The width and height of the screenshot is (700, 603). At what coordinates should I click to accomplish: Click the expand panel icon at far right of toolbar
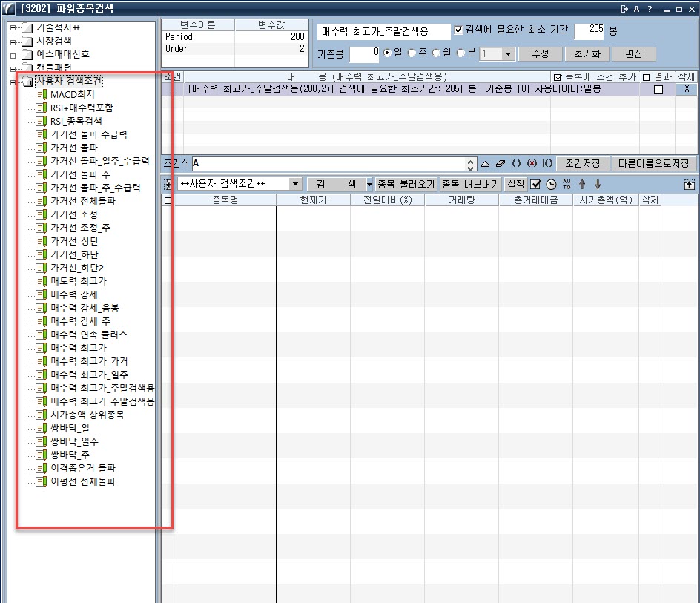(689, 184)
